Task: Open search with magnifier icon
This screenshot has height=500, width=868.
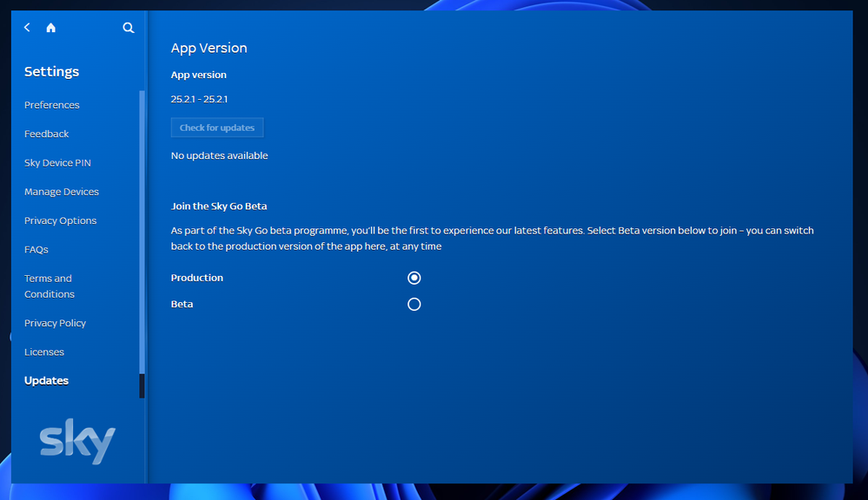Action: (x=129, y=28)
